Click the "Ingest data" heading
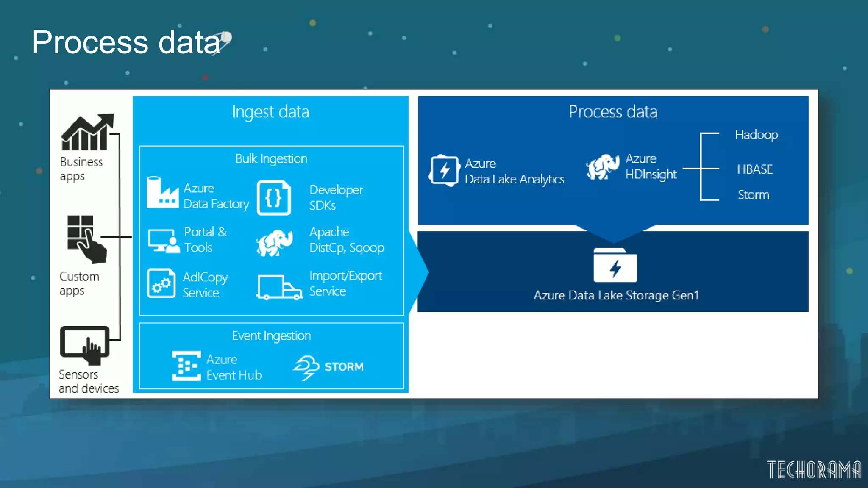The image size is (868, 488). [x=270, y=112]
